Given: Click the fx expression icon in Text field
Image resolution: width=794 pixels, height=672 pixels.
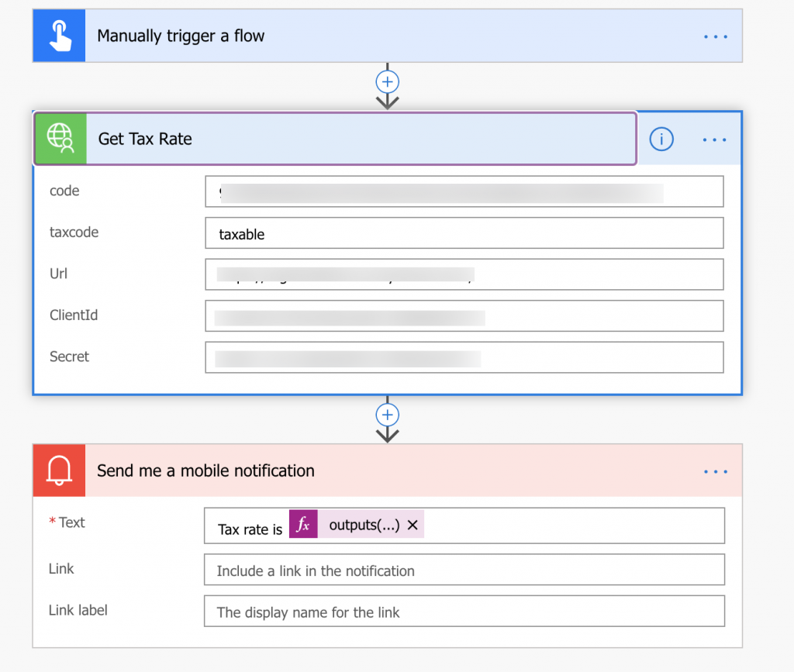Looking at the screenshot, I should click(302, 524).
